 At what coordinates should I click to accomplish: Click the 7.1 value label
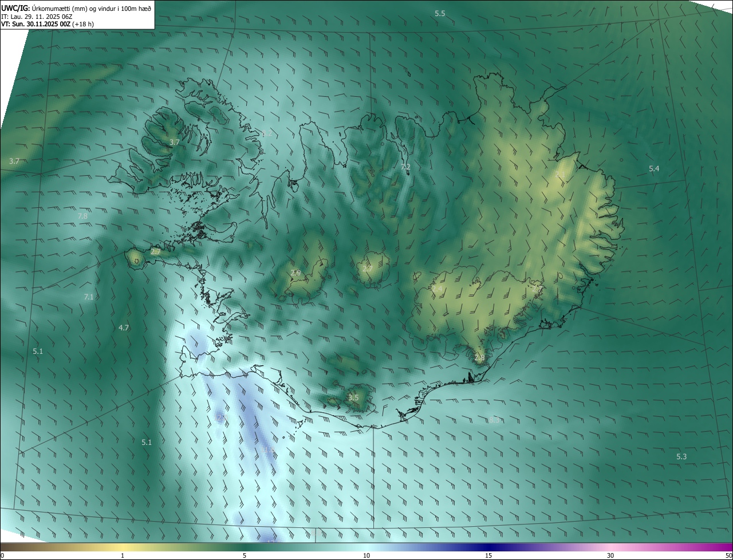point(89,297)
